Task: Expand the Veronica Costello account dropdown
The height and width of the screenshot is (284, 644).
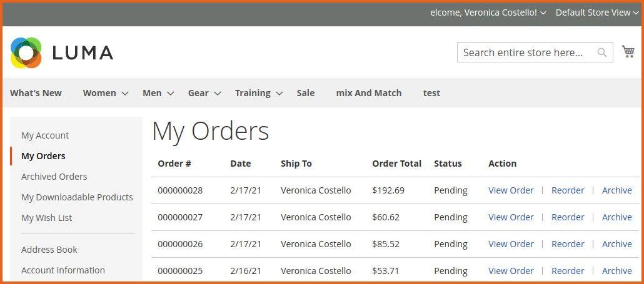Action: pos(543,12)
